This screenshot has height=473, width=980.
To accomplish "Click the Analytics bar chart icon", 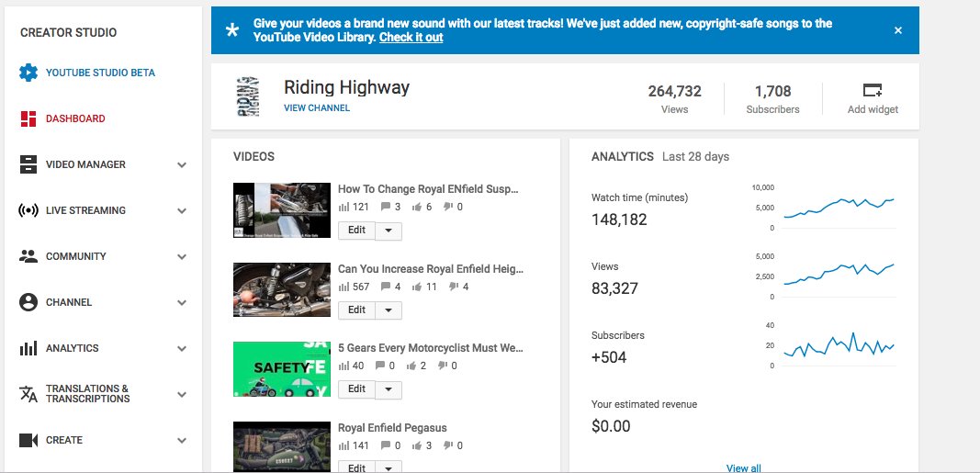I will click(x=28, y=348).
